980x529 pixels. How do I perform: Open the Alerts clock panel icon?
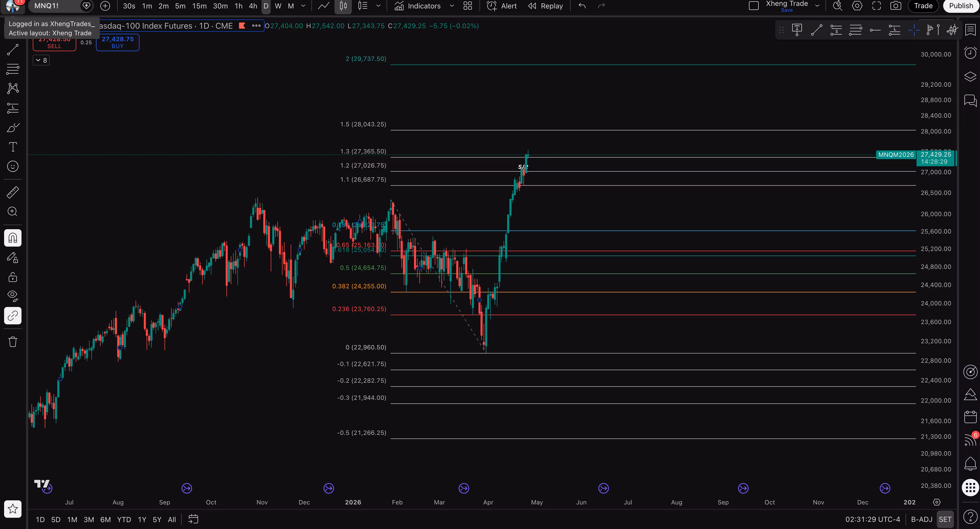[970, 52]
